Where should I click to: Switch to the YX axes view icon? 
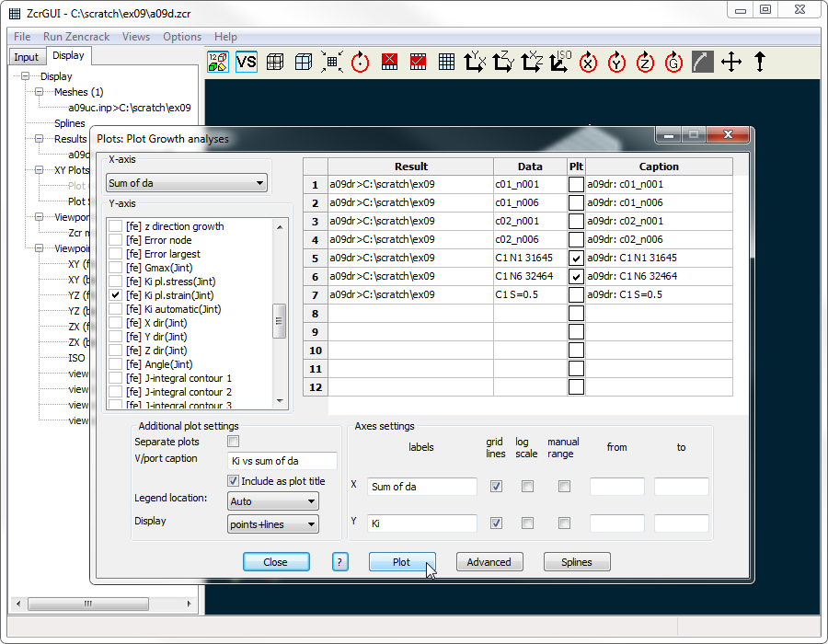pos(475,63)
